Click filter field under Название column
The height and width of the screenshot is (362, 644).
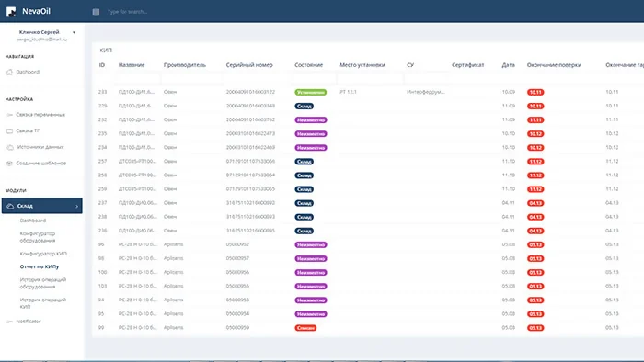click(138, 78)
